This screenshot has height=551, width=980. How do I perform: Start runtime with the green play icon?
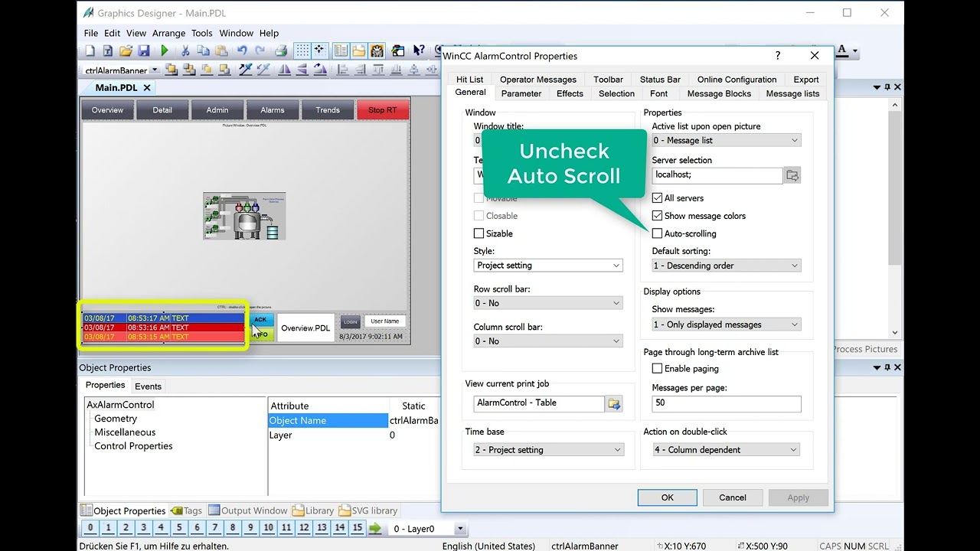tap(165, 51)
